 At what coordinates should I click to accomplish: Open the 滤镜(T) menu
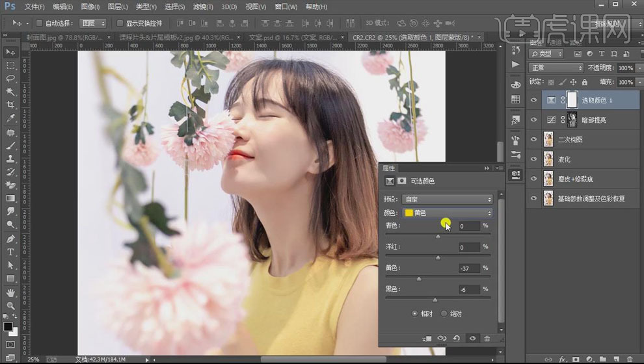click(202, 7)
